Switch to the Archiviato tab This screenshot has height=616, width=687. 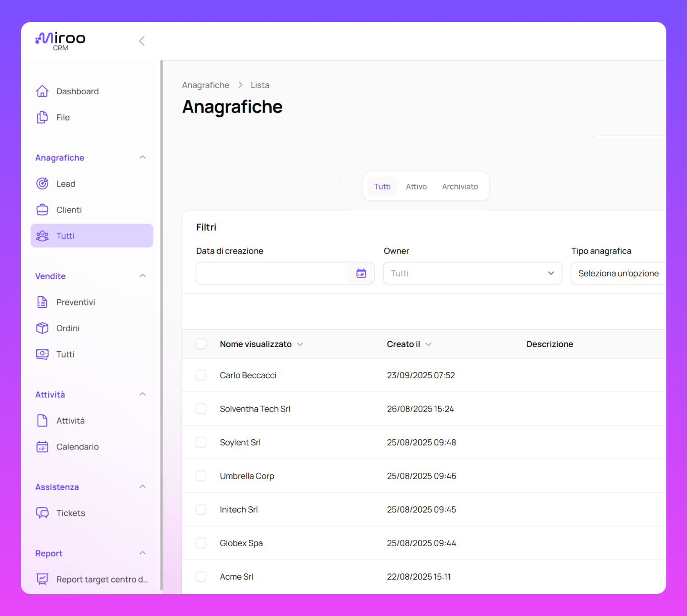pos(460,187)
